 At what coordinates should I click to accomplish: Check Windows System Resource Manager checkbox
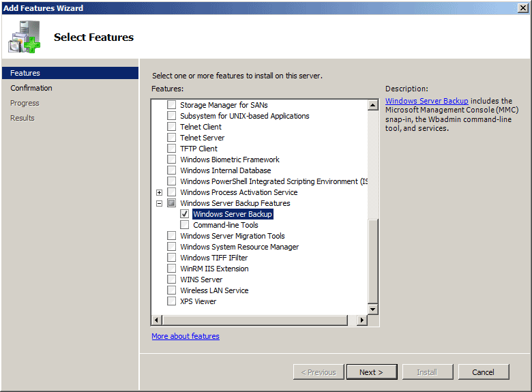point(172,247)
